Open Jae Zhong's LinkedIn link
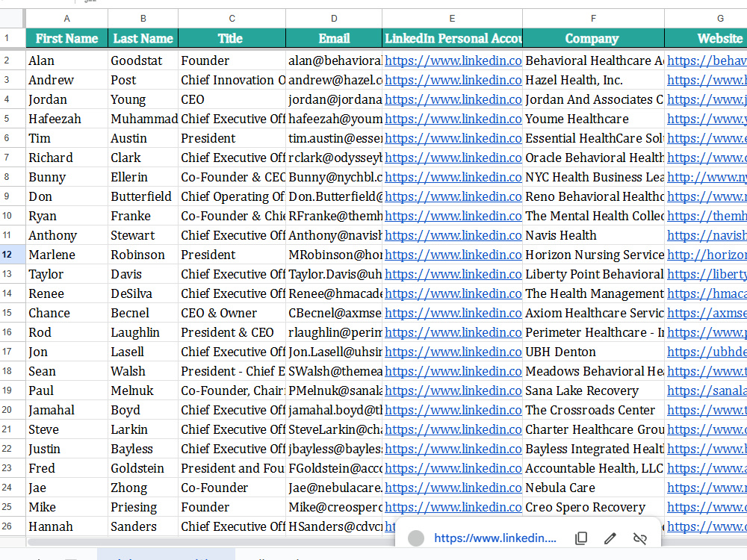This screenshot has width=747, height=560. click(x=453, y=488)
